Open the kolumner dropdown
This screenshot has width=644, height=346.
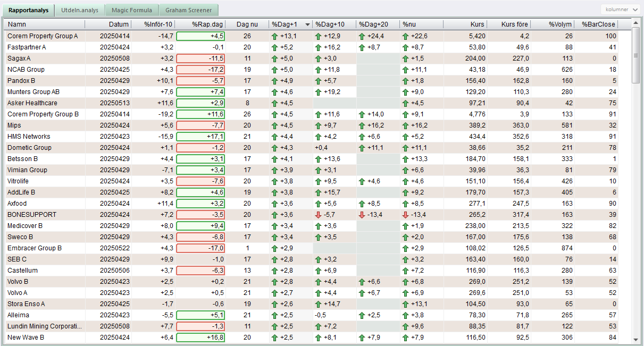point(621,10)
